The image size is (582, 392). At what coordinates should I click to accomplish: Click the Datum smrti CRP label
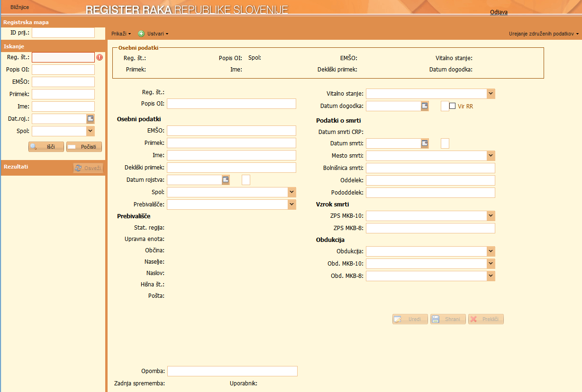tap(341, 132)
